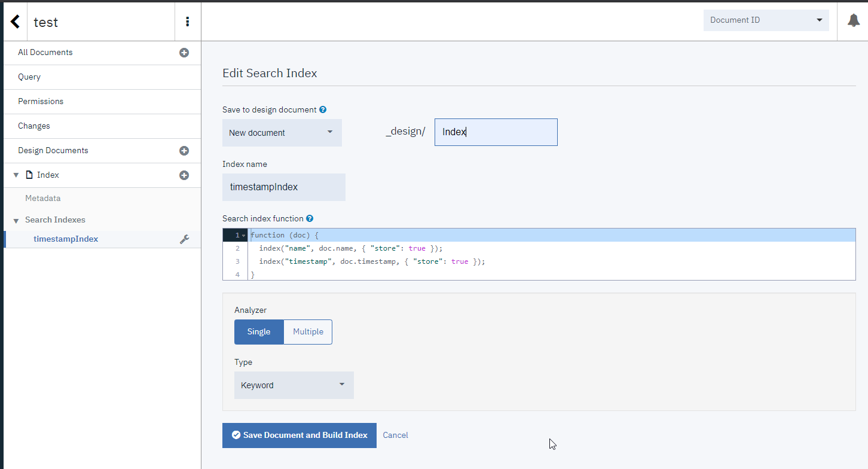Image resolution: width=868 pixels, height=469 pixels.
Task: Click the Search Indexes label
Action: (x=55, y=220)
